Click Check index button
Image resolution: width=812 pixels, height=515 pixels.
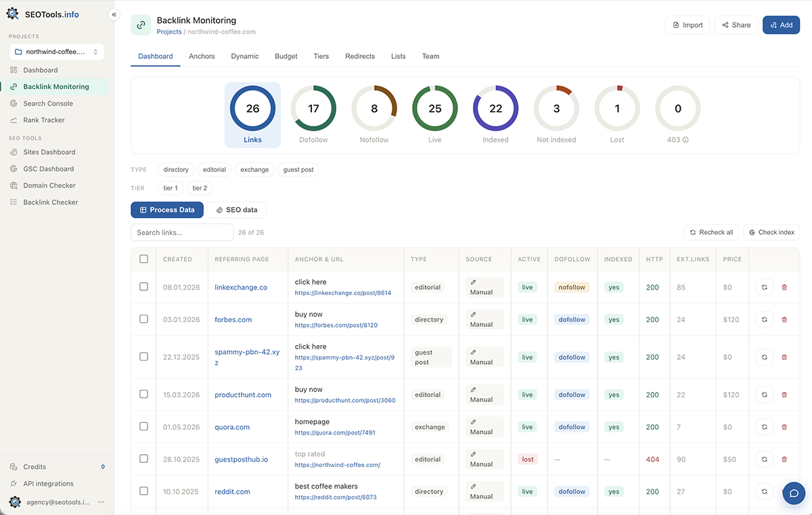pyautogui.click(x=771, y=232)
